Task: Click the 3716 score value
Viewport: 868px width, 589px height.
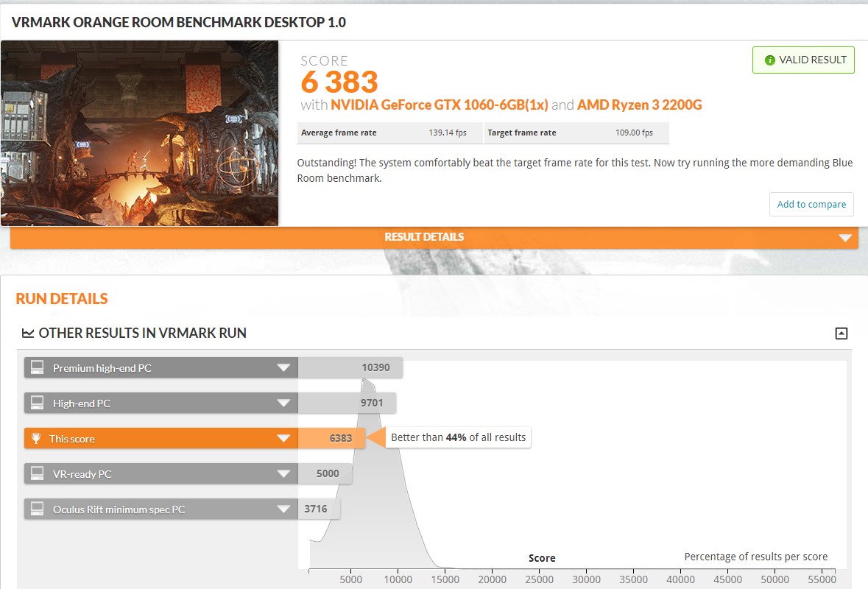Action: [x=316, y=509]
